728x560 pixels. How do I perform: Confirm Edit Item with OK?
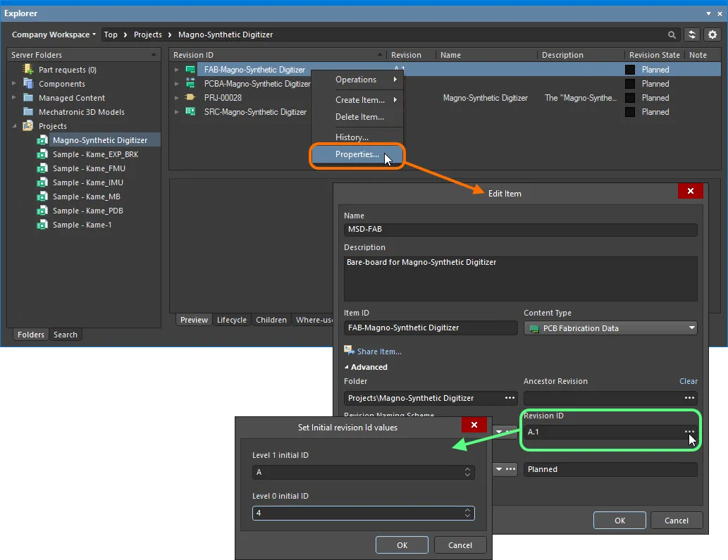coord(619,521)
